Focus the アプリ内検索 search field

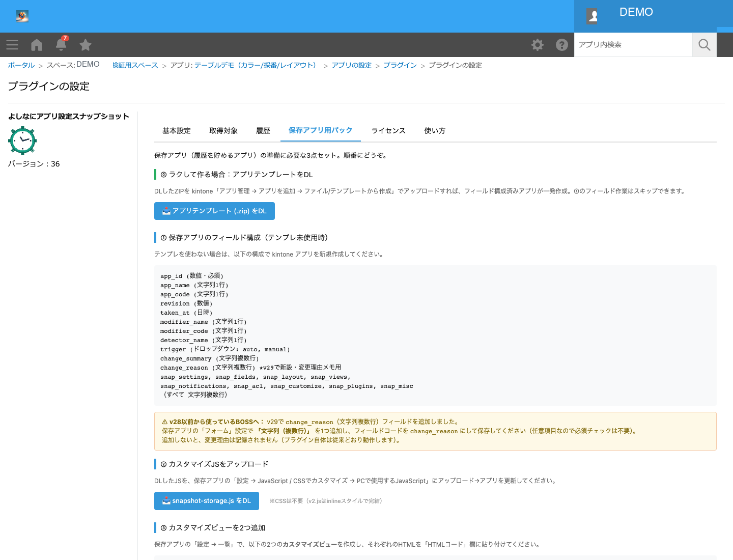click(633, 45)
